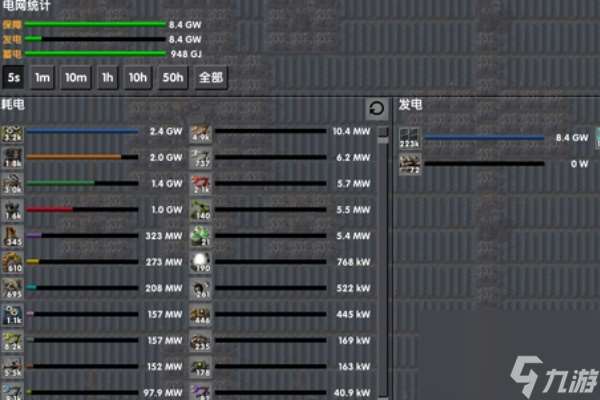This screenshot has height=400, width=600.
Task: Click the 保障 satisfaction progress bar
Action: click(x=95, y=24)
